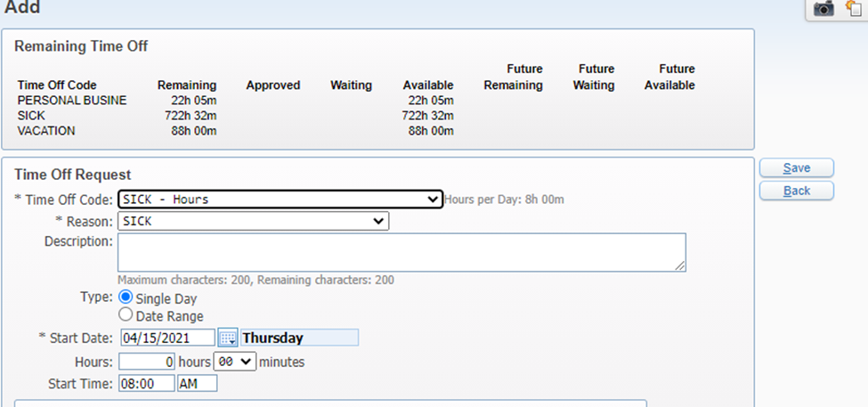Viewport: 868px width, 407px height.
Task: Click the copy document icon beside camera
Action: (x=854, y=8)
